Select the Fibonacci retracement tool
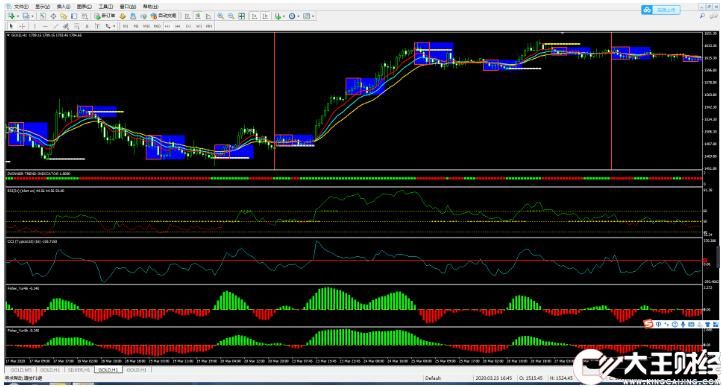Screen dimensions: 723x387 pyautogui.click(x=76, y=26)
